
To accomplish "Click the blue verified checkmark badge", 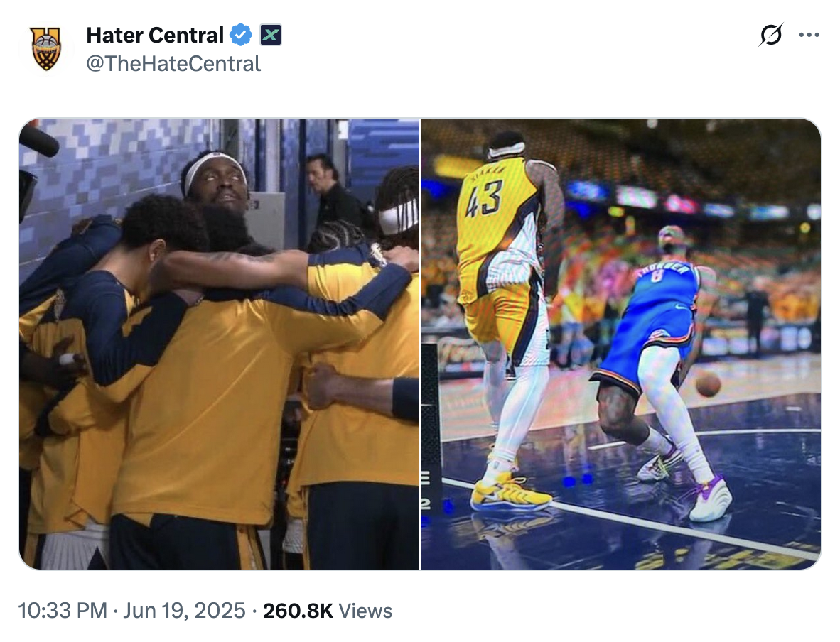I will click(242, 34).
